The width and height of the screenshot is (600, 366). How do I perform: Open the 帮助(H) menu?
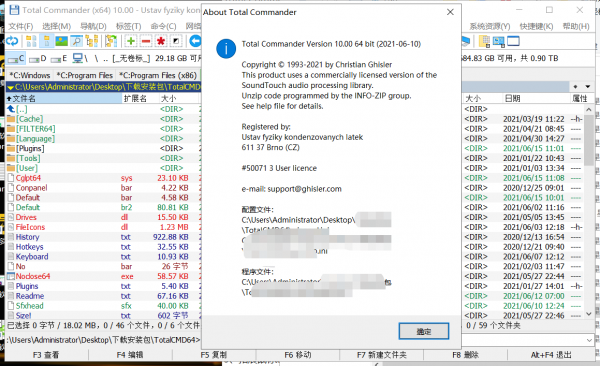coord(576,26)
